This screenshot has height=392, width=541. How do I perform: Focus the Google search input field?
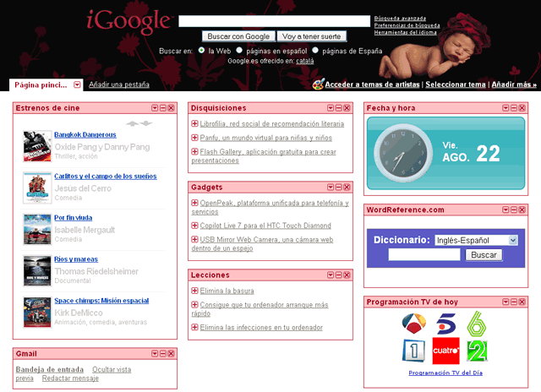click(274, 21)
